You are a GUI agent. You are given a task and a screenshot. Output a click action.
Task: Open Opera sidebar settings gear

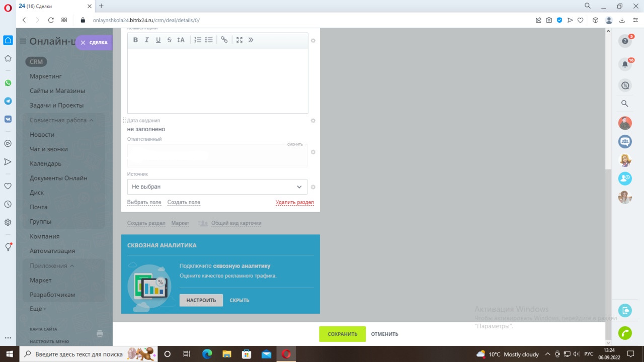coord(8,222)
